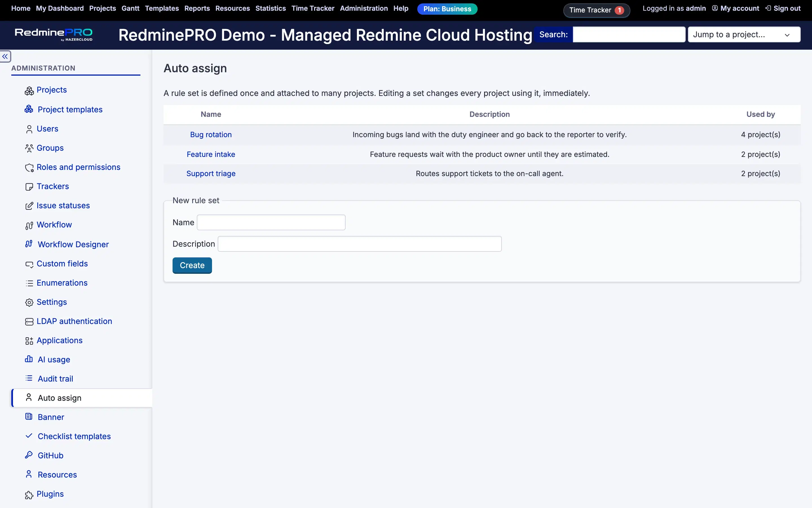Open the Feature intake rule set
The height and width of the screenshot is (508, 812).
pos(211,154)
